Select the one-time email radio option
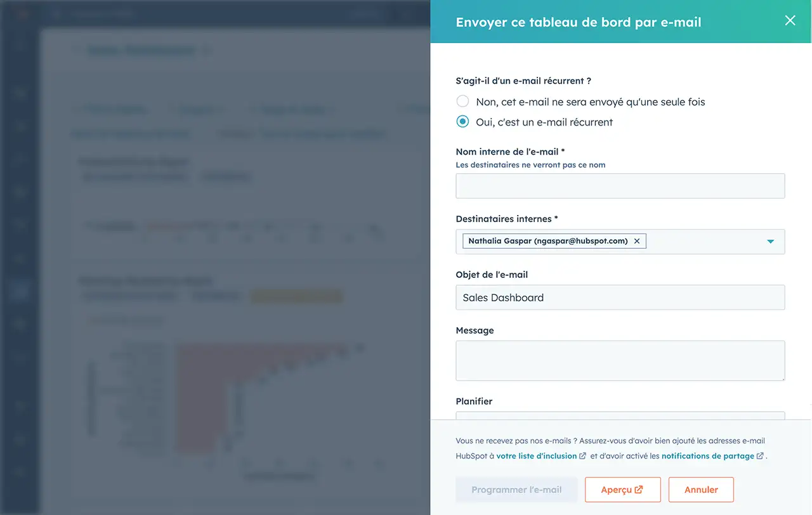This screenshot has width=812, height=515. [x=463, y=101]
